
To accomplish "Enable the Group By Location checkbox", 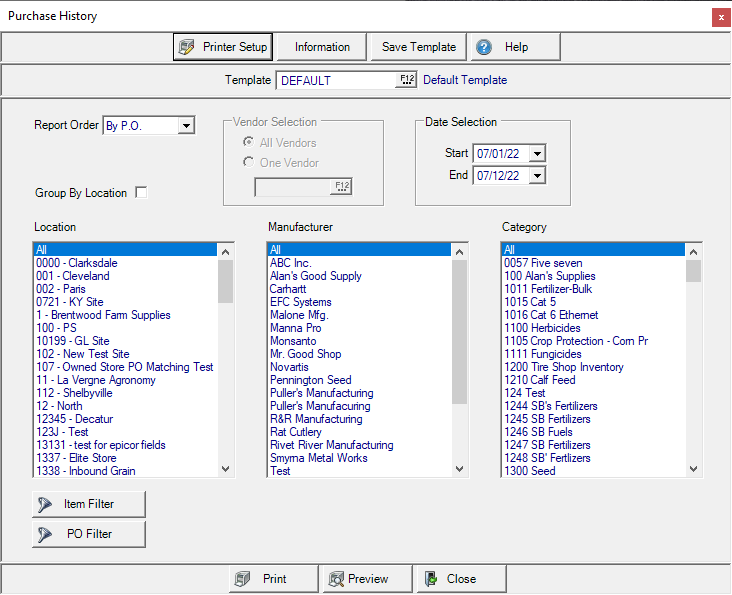I will pyautogui.click(x=141, y=193).
